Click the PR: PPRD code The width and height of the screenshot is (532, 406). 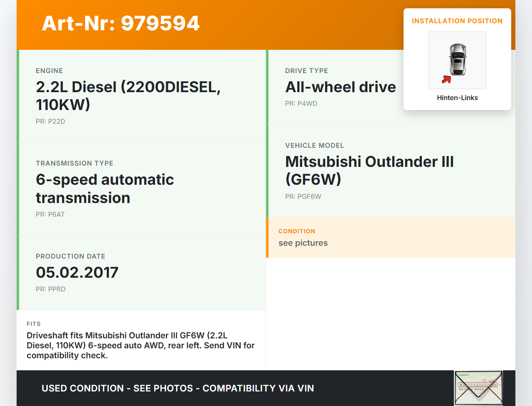[x=51, y=289]
